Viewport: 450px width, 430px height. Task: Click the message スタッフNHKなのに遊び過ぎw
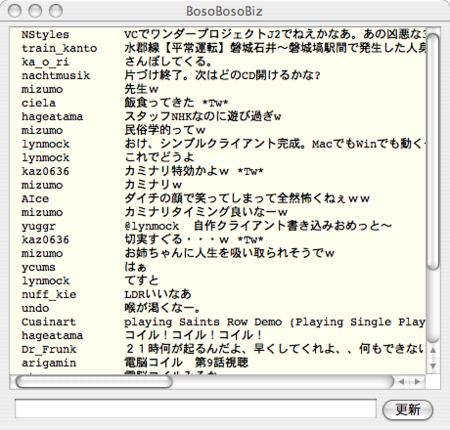click(203, 117)
